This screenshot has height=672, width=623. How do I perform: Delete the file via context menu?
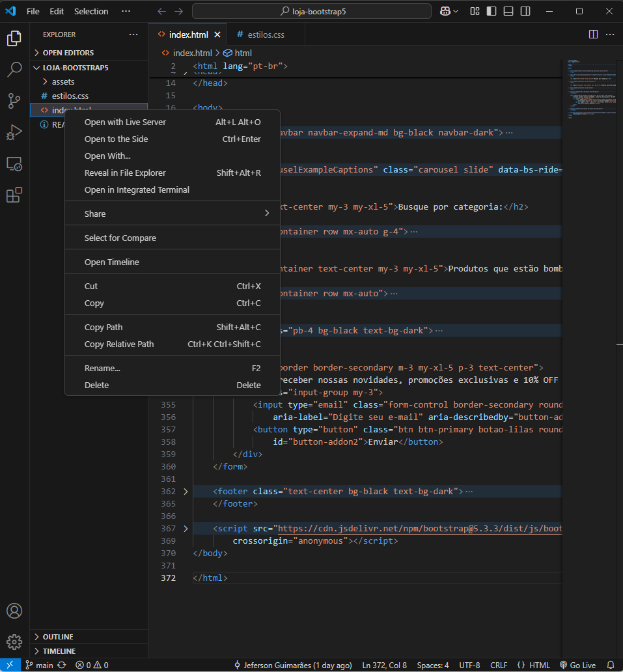pyautogui.click(x=173, y=385)
